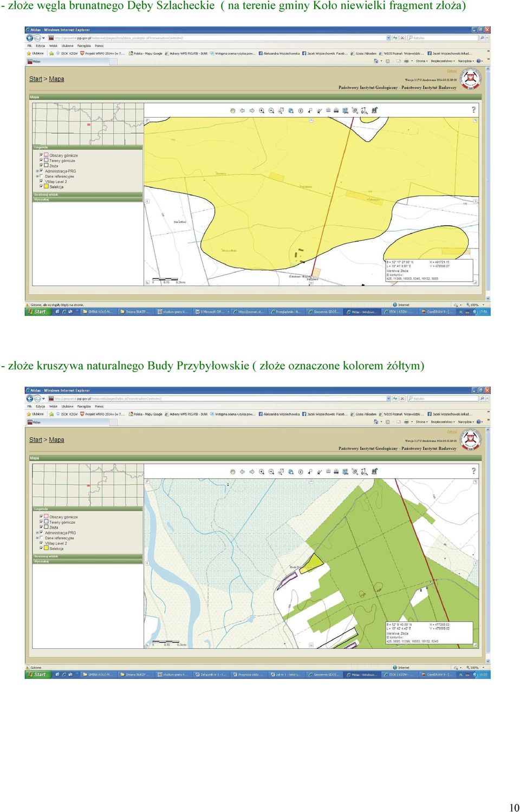Open Strona dropdown in lower browser toolbar
The image size is (520, 812).
point(421,422)
